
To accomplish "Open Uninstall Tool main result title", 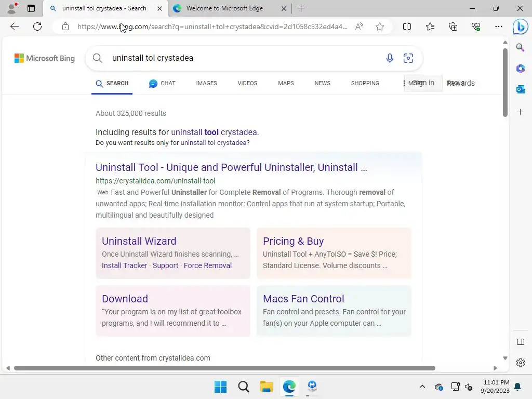I will pos(231,167).
